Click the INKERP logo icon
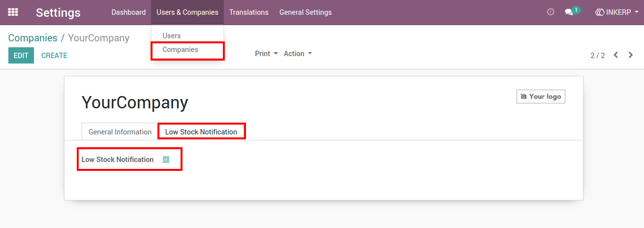 [x=600, y=12]
